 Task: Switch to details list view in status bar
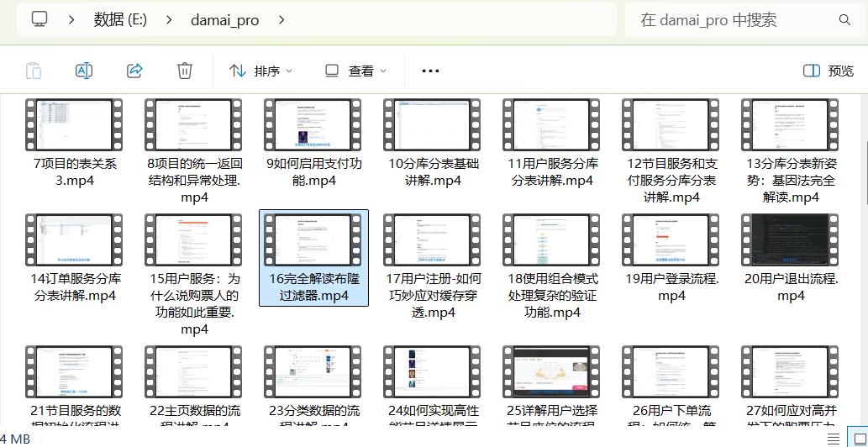(x=833, y=439)
